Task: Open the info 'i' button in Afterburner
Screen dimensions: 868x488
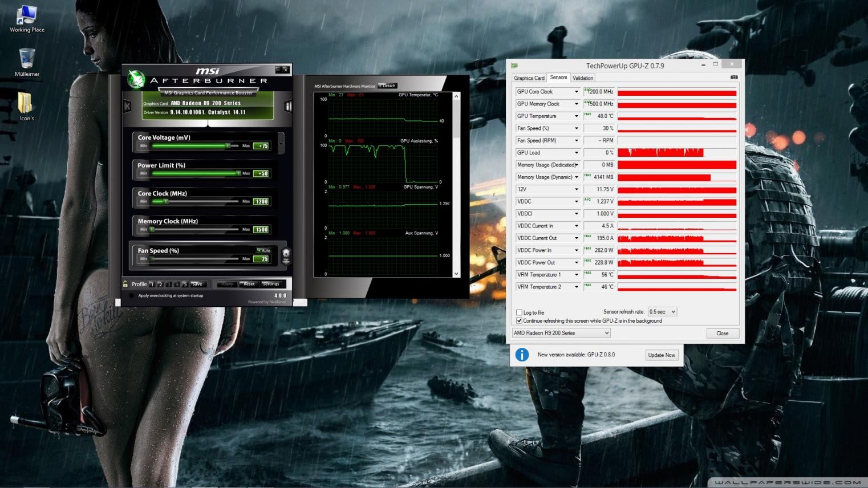Action: (x=288, y=106)
